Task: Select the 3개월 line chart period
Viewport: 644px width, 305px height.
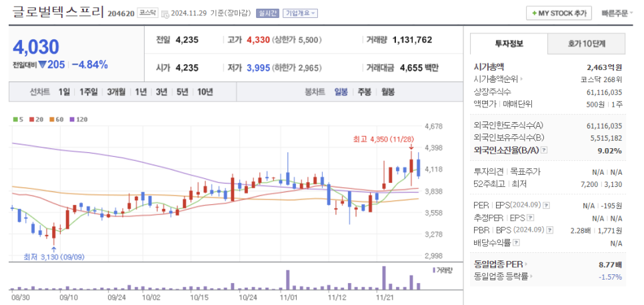Action: coord(116,92)
